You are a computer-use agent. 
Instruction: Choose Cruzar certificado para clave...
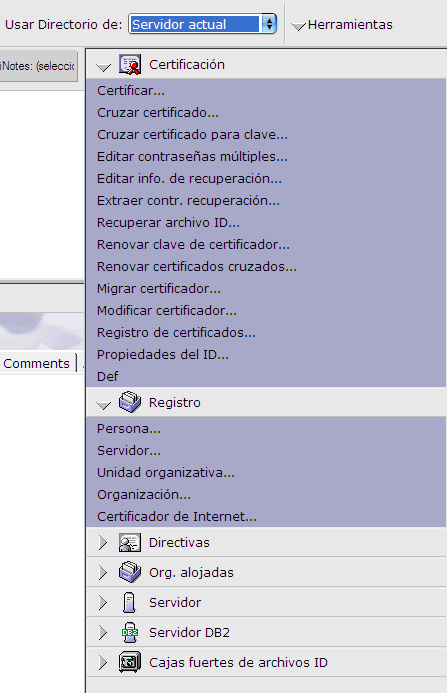coord(192,134)
